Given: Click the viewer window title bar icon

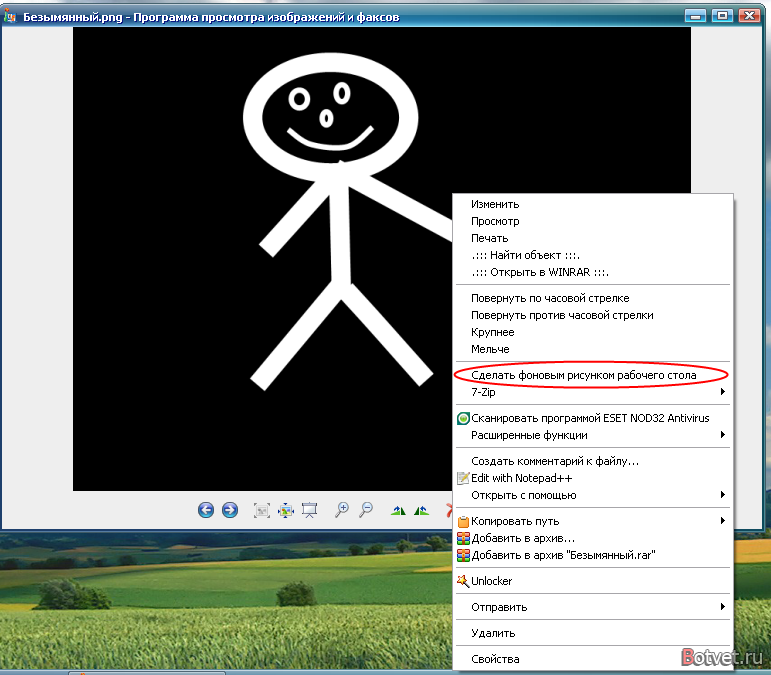Looking at the screenshot, I should click(x=10, y=17).
